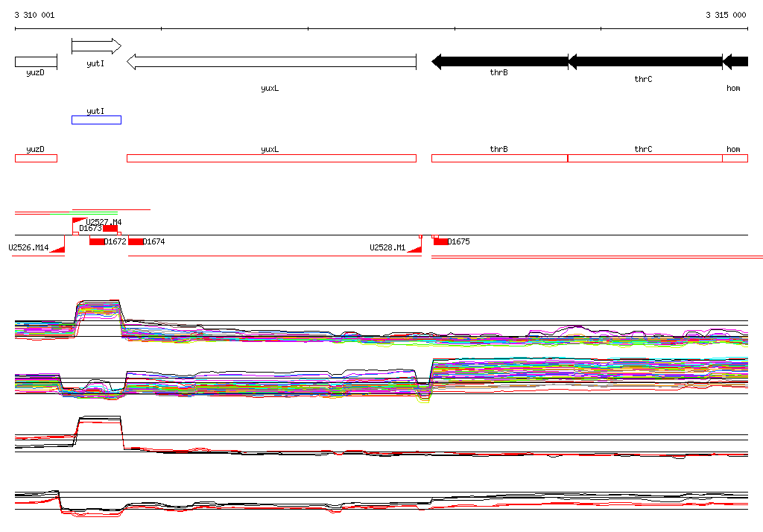The width and height of the screenshot is (763, 532).
Task: Click the U2527.M4 upshift marker flag
Action: [79, 221]
